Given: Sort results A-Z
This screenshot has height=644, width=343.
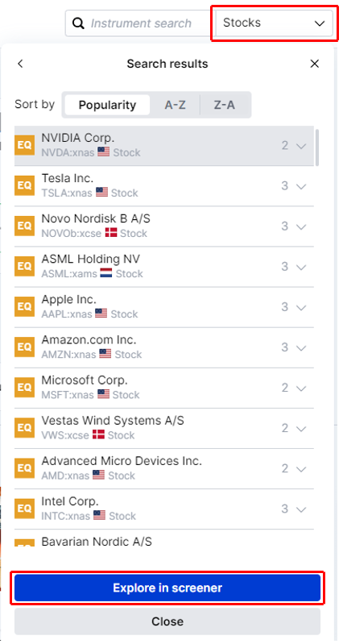Looking at the screenshot, I should (176, 105).
